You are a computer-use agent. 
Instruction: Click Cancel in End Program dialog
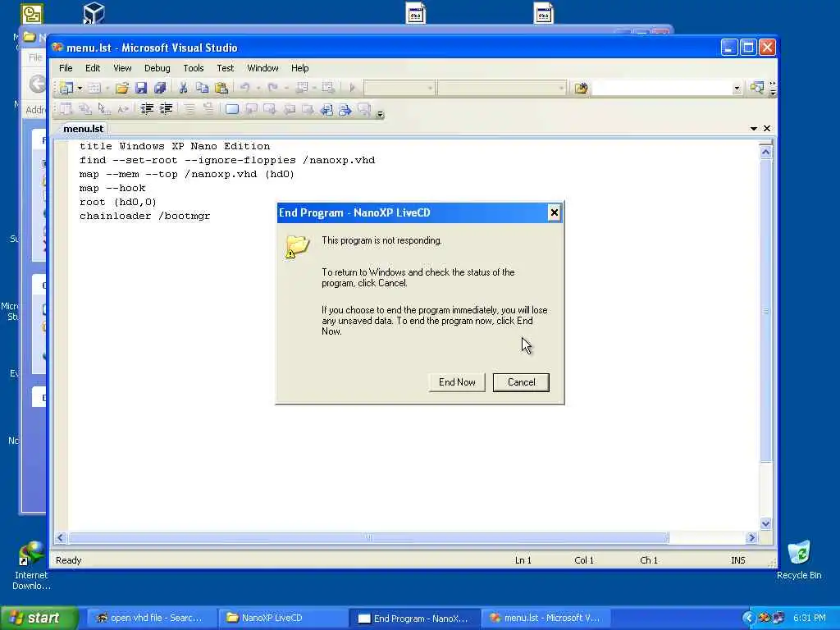521,382
